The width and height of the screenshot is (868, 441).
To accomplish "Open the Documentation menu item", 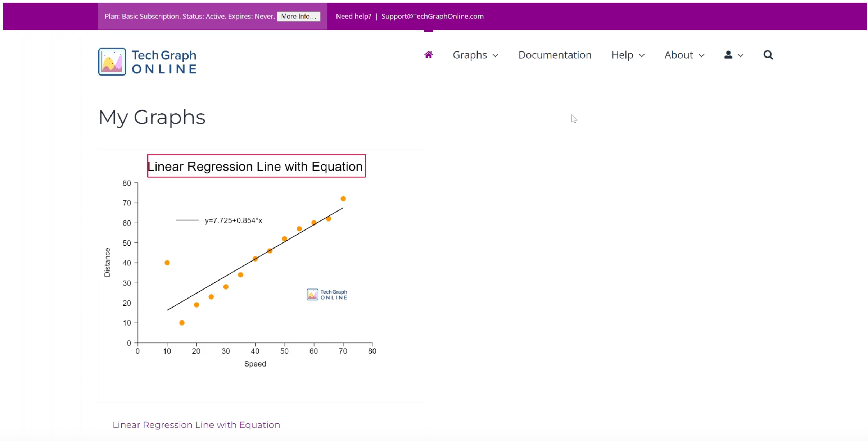I will (555, 55).
